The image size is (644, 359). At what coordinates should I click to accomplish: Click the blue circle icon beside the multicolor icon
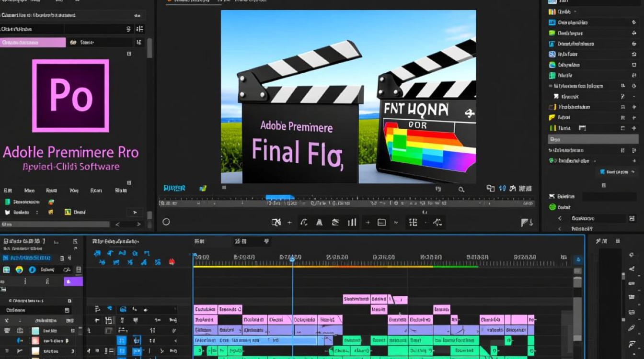[x=32, y=270]
